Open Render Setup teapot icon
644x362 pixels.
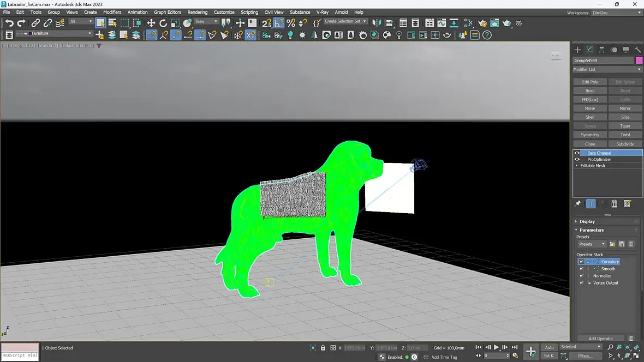pos(482,23)
